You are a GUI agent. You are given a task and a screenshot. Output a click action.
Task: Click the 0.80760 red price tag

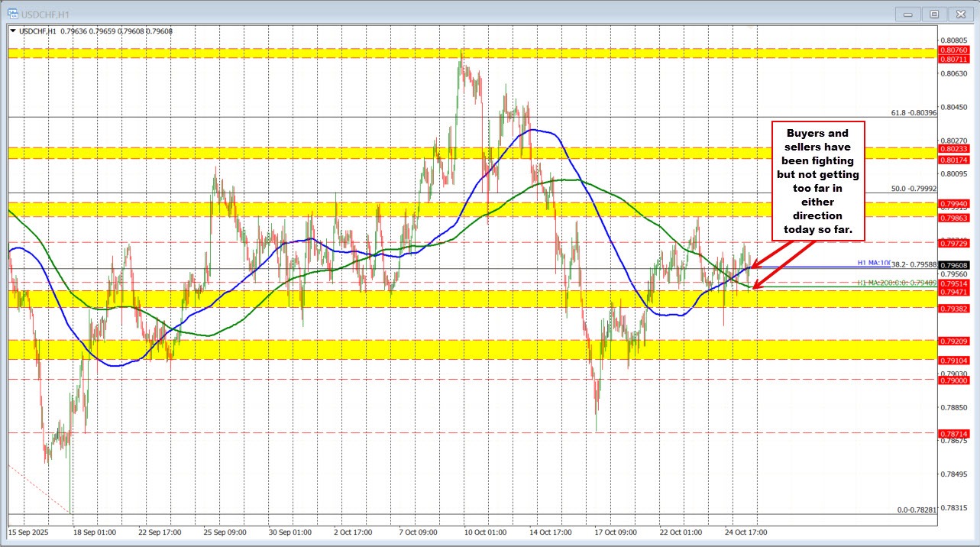[955, 50]
